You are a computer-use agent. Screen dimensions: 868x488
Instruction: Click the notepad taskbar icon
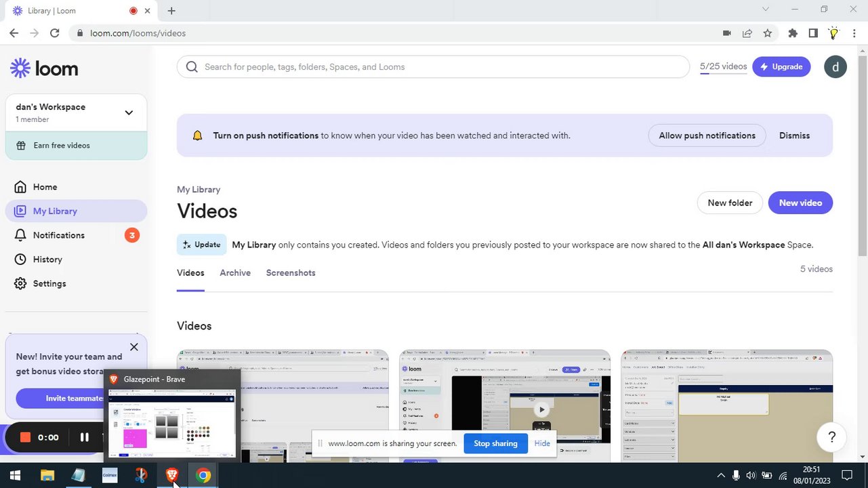78,475
